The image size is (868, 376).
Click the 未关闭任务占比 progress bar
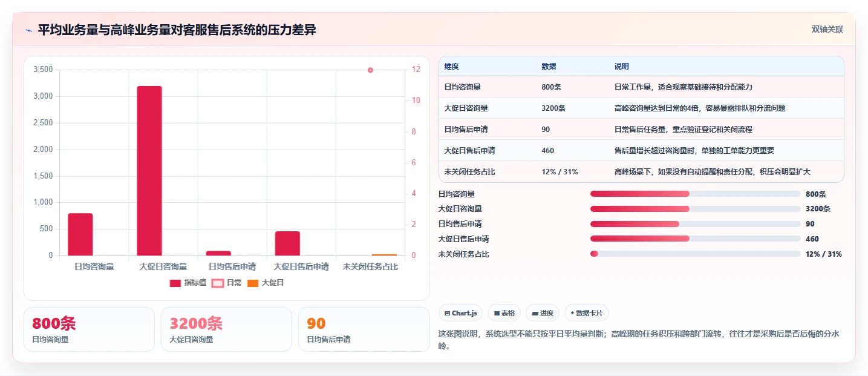tap(696, 254)
